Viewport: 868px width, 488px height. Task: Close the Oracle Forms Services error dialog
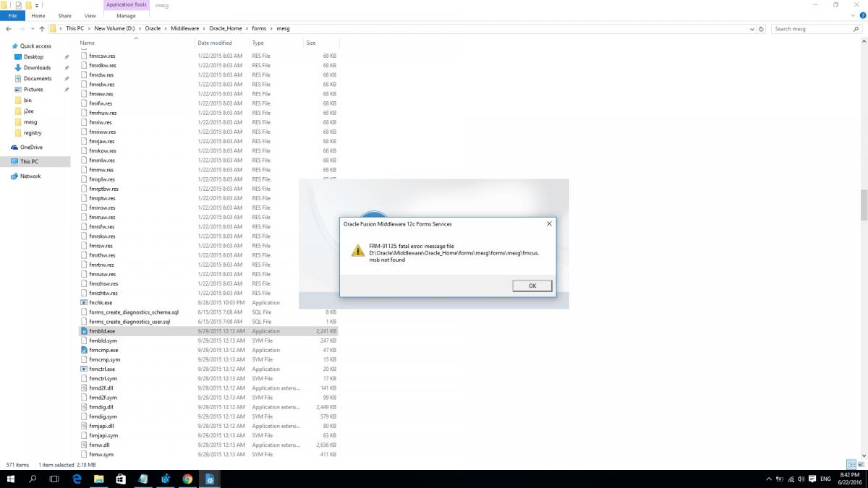(x=549, y=224)
